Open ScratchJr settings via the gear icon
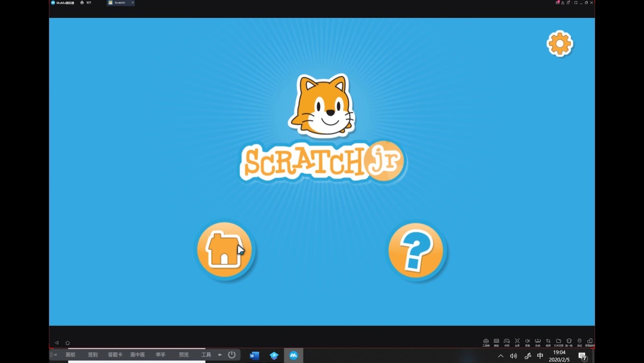This screenshot has height=363, width=644. (559, 43)
